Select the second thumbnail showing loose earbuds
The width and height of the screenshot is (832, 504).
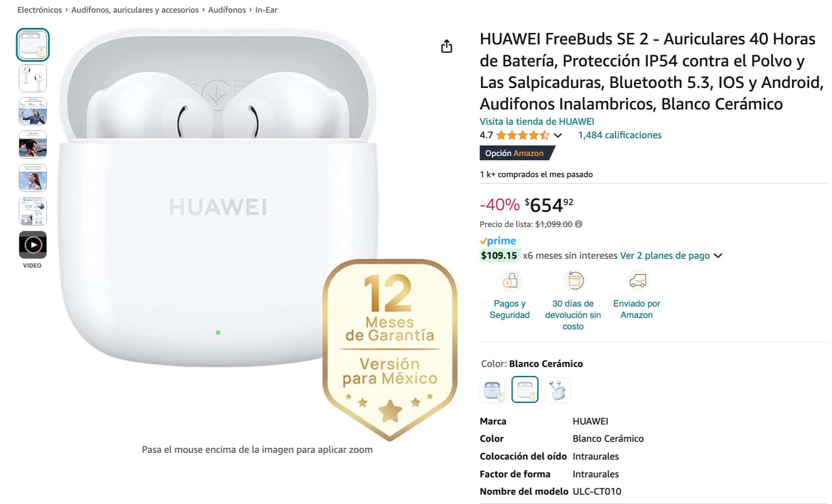coord(33,78)
